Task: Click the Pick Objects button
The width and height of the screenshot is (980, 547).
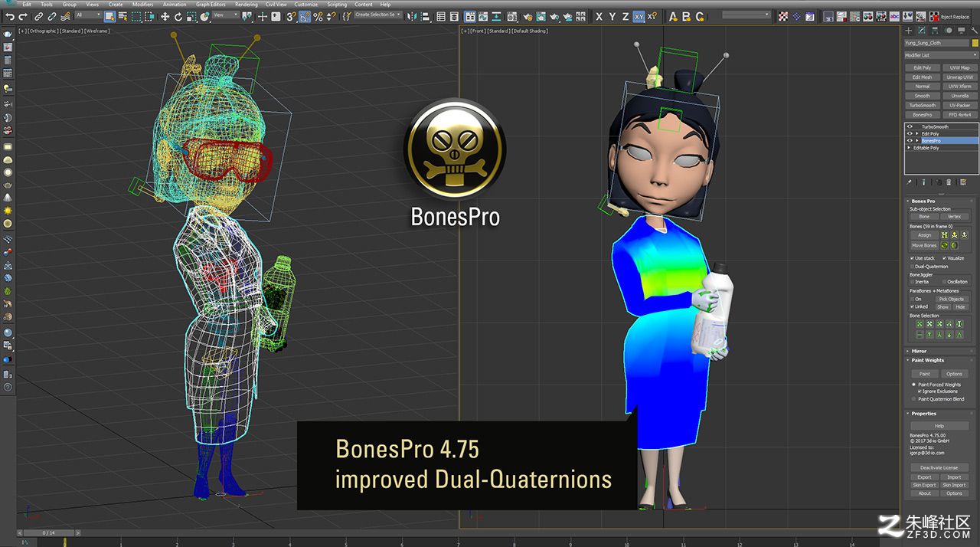Action: (952, 299)
